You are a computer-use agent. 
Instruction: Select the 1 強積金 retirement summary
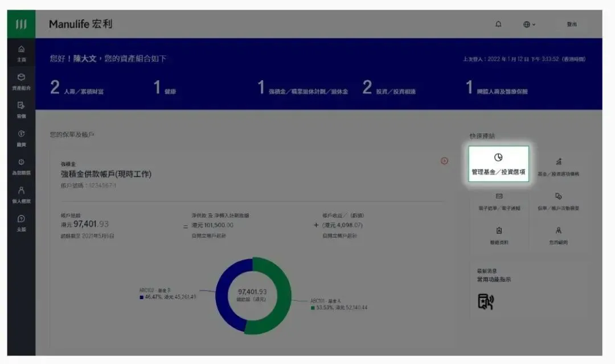302,88
